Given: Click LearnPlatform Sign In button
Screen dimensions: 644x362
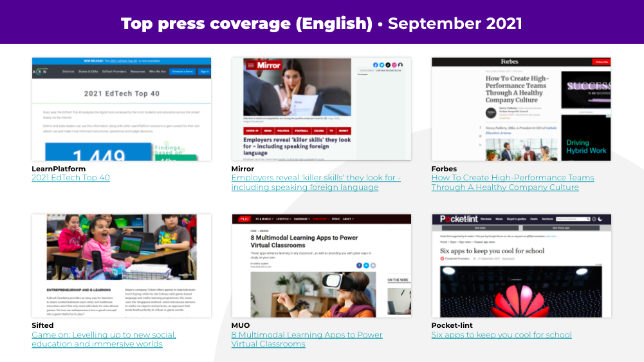Looking at the screenshot, I should pos(205,71).
